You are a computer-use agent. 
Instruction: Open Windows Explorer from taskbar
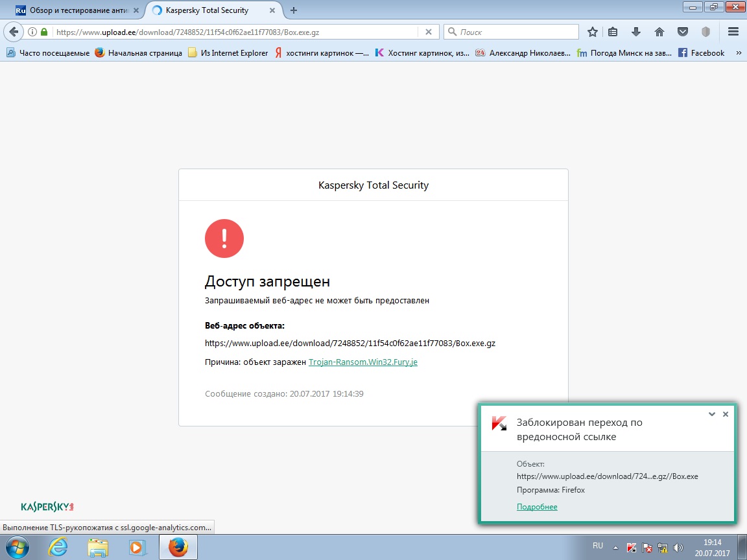pos(98,548)
